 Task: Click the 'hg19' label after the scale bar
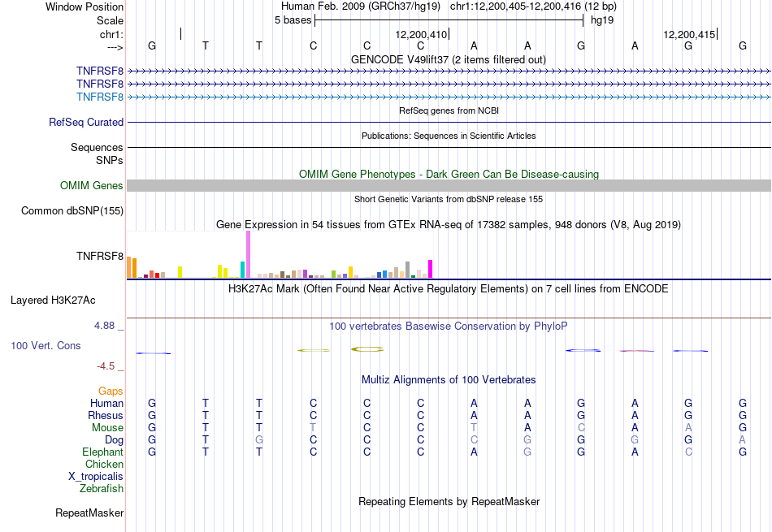coord(602,20)
